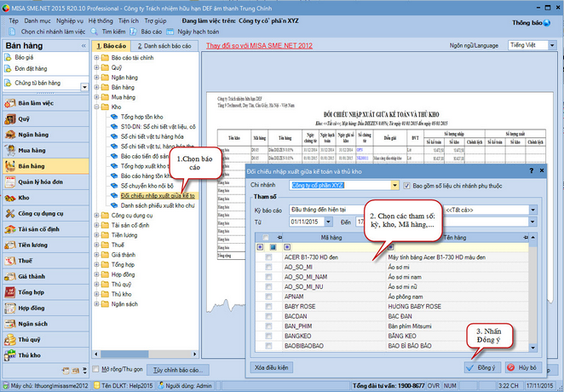The width and height of the screenshot is (564, 392).
Task: Switch to 1. Báo cáo tab
Action: pyautogui.click(x=111, y=46)
